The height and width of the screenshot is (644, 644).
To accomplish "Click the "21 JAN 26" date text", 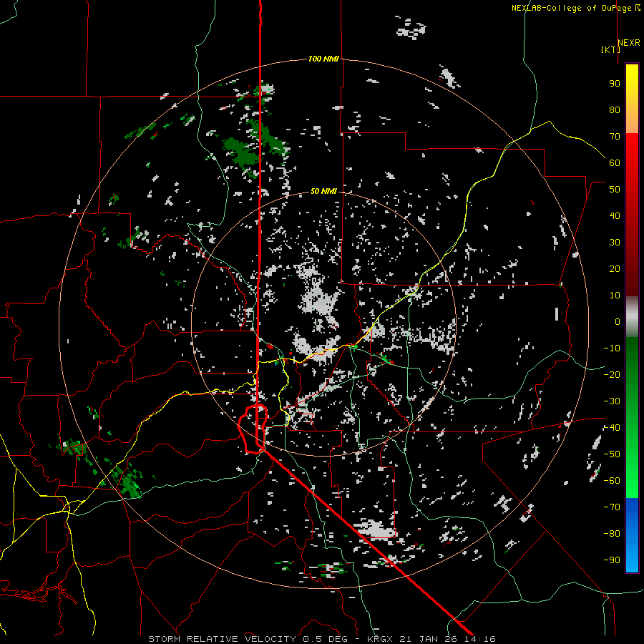I will click(429, 639).
